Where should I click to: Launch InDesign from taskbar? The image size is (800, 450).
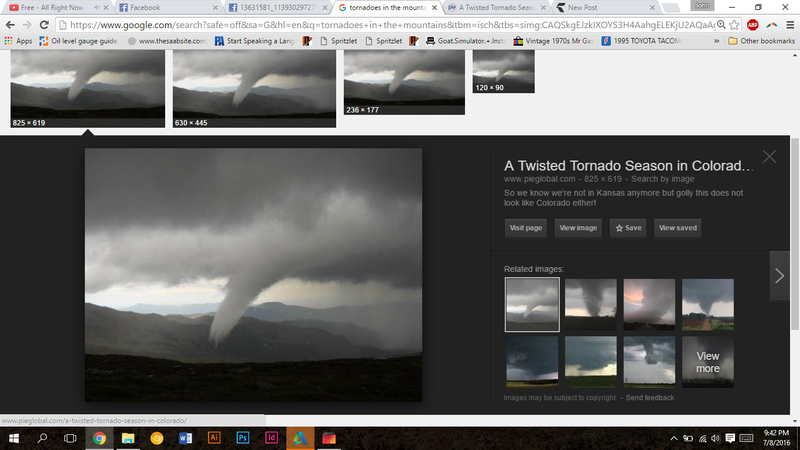[271, 438]
